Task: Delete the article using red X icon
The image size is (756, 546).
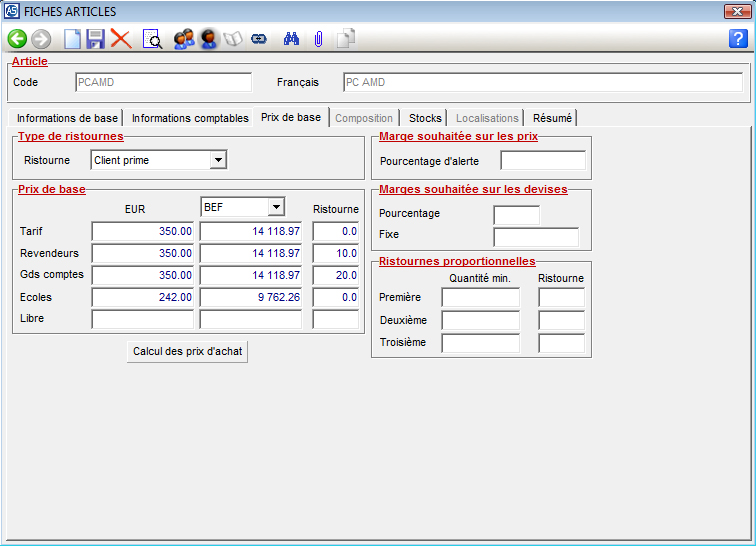Action: click(x=121, y=39)
